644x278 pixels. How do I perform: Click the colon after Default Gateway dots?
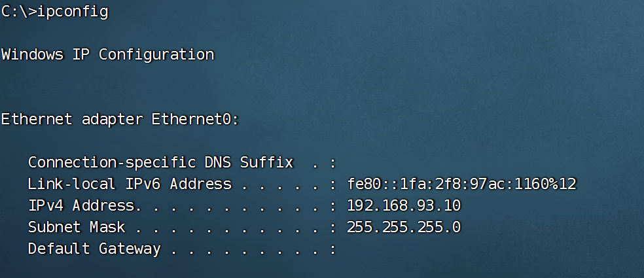[333, 249]
